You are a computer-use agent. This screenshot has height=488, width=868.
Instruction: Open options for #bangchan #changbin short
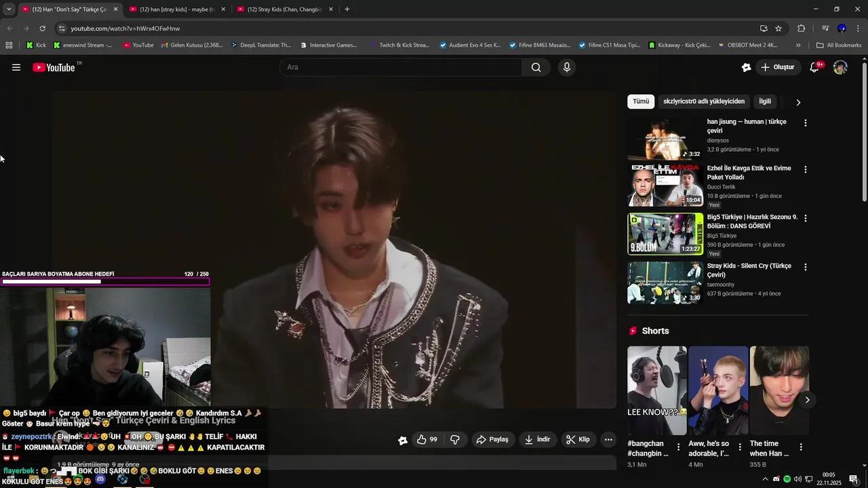[x=678, y=447]
